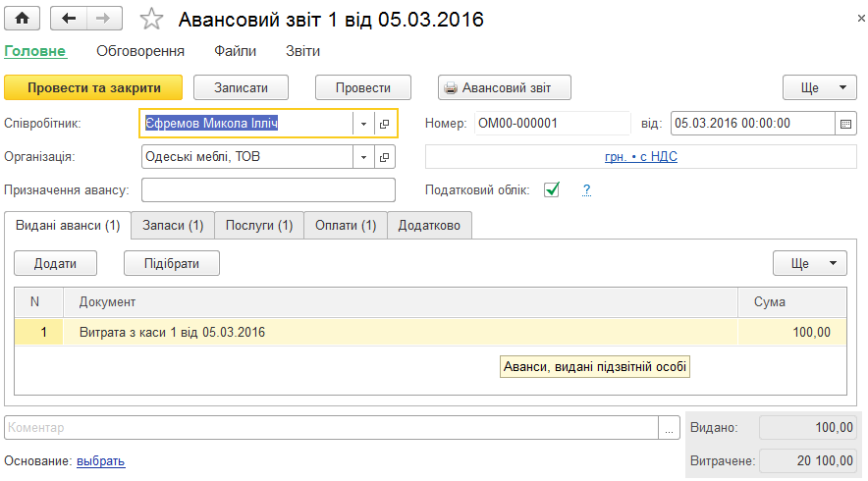The width and height of the screenshot is (868, 481).
Task: Open comment editor ellipsis button
Action: 669,428
